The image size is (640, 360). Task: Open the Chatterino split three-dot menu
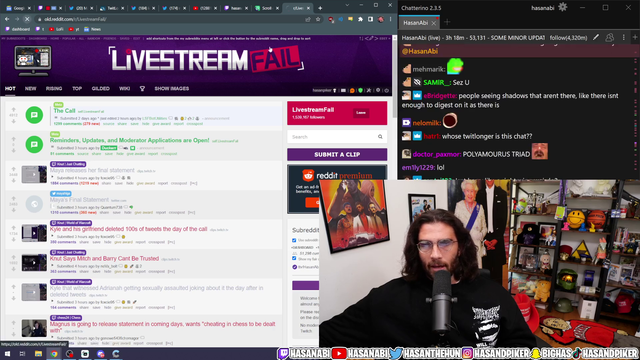[x=623, y=38]
